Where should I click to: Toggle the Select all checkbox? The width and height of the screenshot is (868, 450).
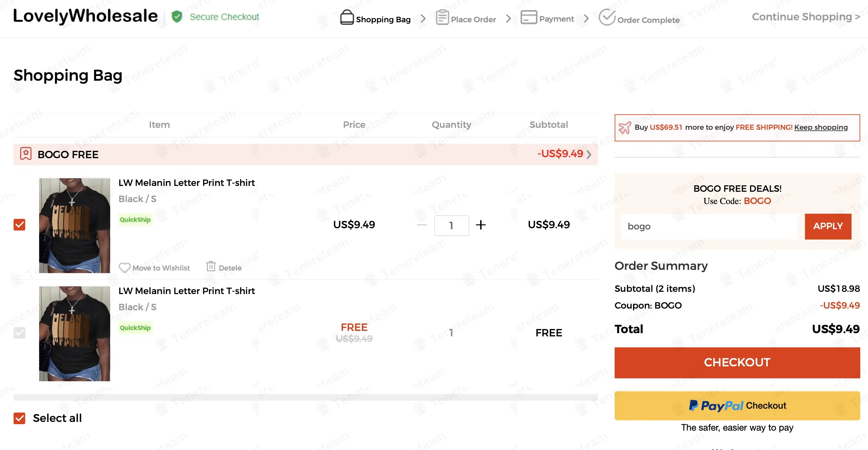point(19,418)
